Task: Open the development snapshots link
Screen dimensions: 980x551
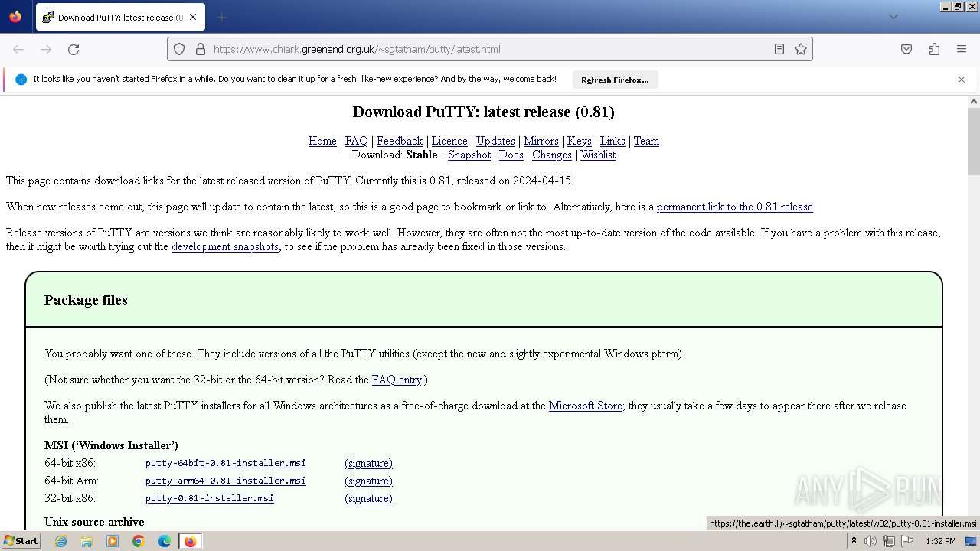Action: [x=225, y=246]
